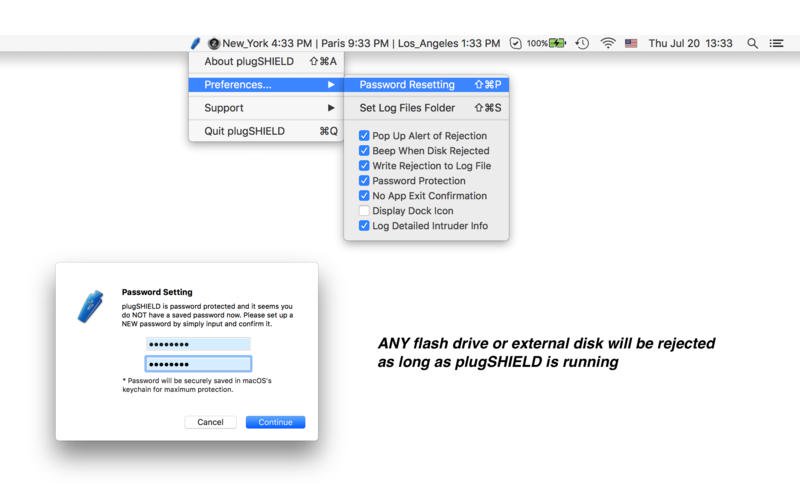Click the world clock icon in menu bar
Image resolution: width=800 pixels, height=500 pixels.
click(x=213, y=43)
